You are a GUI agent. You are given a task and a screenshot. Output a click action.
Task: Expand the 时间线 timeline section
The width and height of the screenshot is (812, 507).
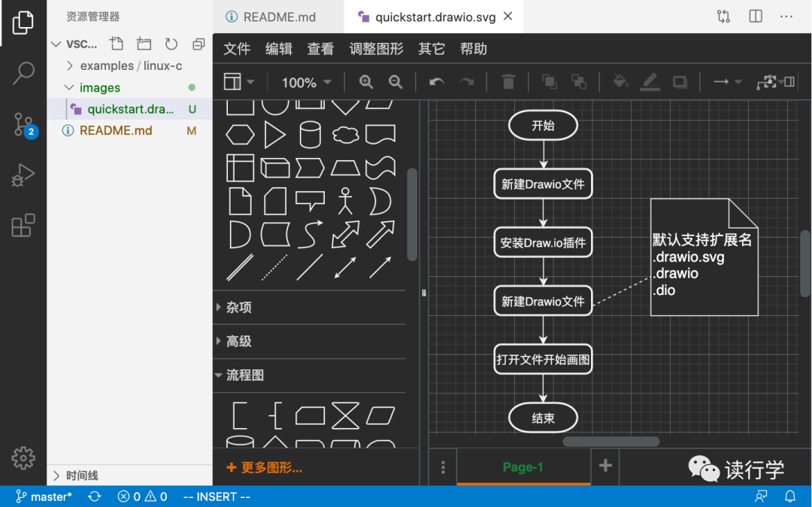[x=129, y=475]
